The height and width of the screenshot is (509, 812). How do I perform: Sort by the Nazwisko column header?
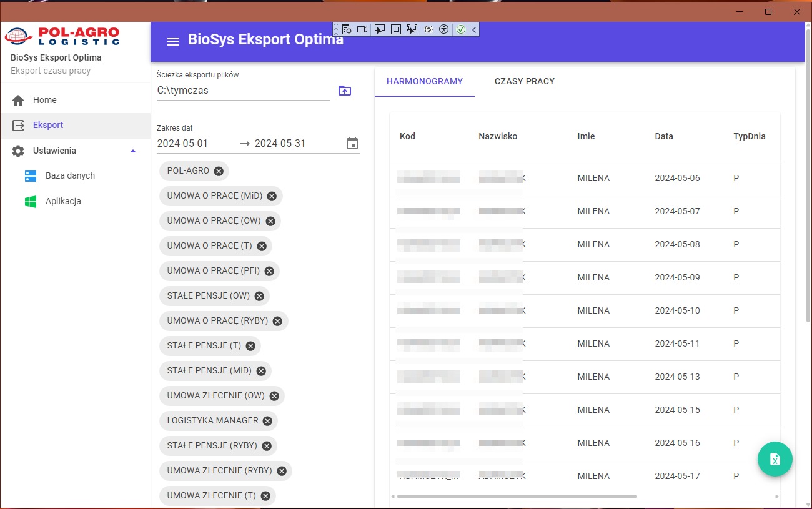[x=498, y=136]
